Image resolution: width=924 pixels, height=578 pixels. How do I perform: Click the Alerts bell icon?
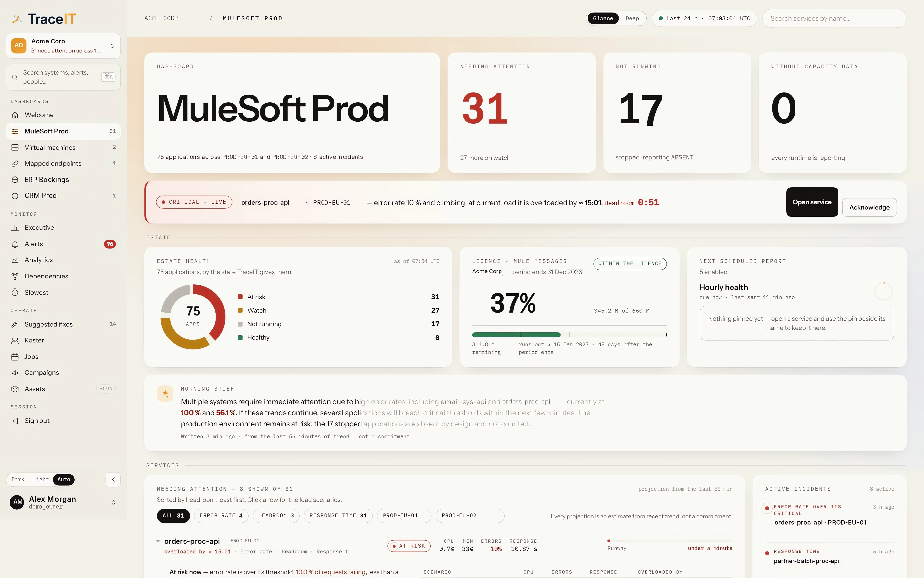click(x=15, y=244)
